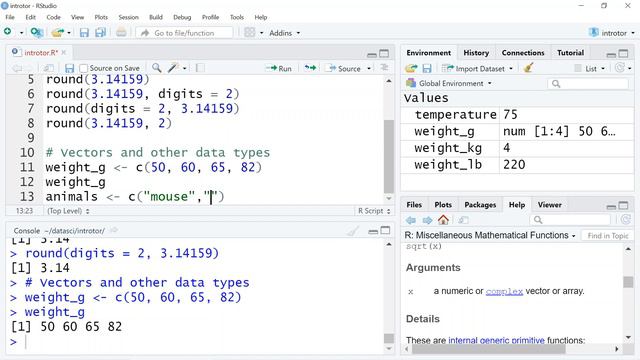The width and height of the screenshot is (640, 360).
Task: Open the Tutorial tab
Action: 570,53
